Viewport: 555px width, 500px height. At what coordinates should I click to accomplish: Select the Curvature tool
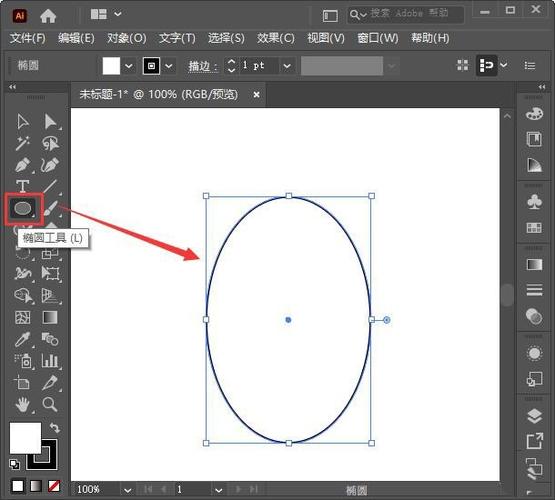coord(50,165)
